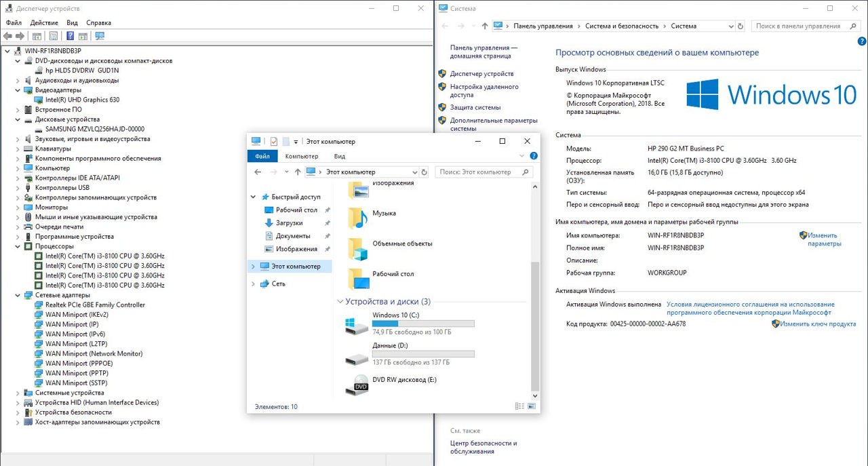Expand the Клавиатуры device category

point(18,149)
